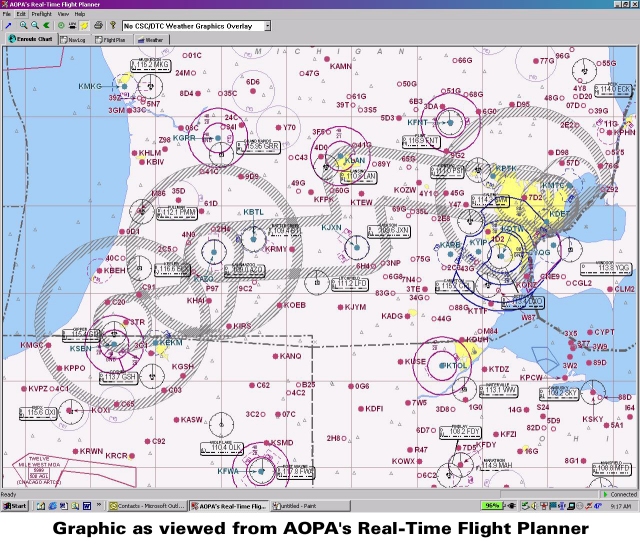
Task: Open the File menu
Action: (7, 14)
